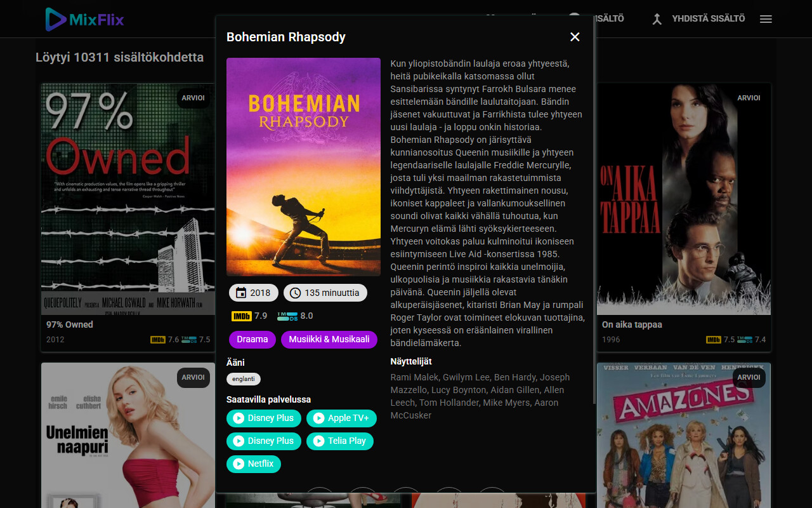Play the movie on Netflix
The height and width of the screenshot is (508, 812).
(x=254, y=464)
